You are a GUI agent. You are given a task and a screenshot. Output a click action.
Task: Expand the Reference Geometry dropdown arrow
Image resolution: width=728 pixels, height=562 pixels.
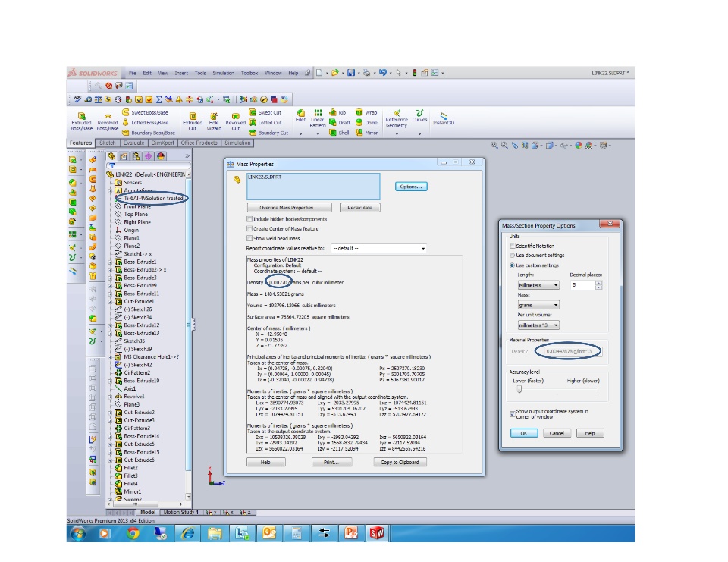tap(397, 134)
